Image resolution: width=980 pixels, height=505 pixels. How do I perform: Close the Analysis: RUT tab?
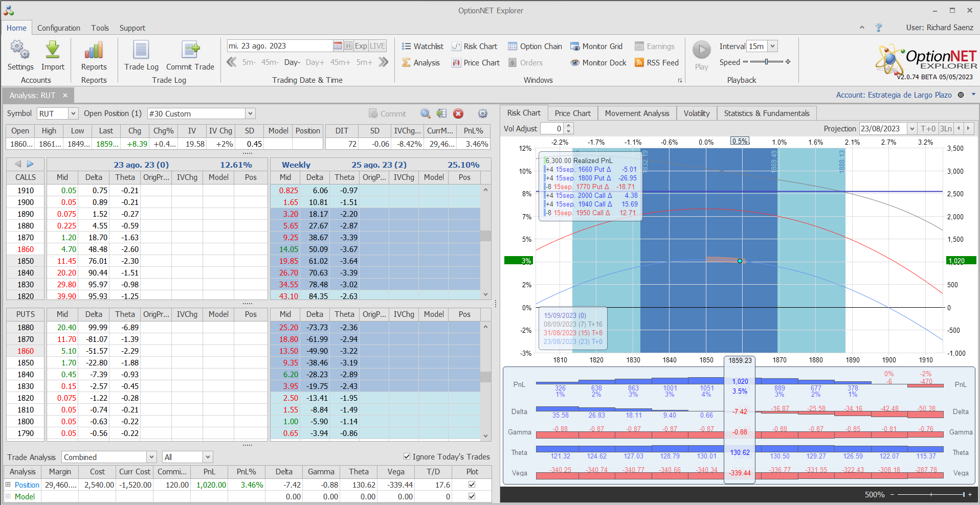point(65,95)
